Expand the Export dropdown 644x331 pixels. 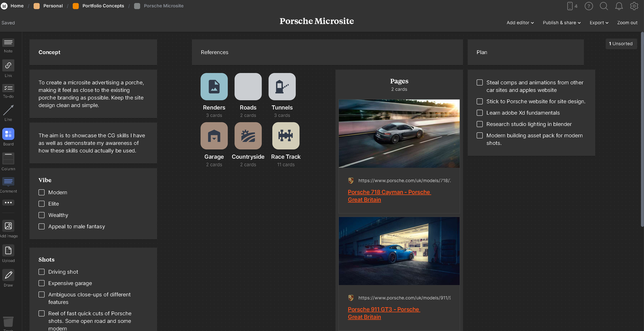pos(599,23)
